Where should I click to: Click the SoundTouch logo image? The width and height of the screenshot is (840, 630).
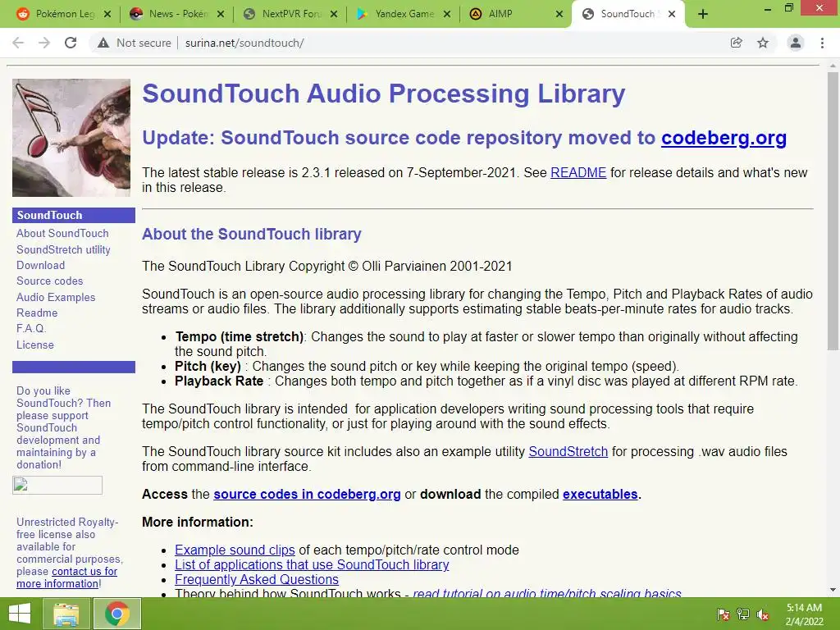point(71,138)
